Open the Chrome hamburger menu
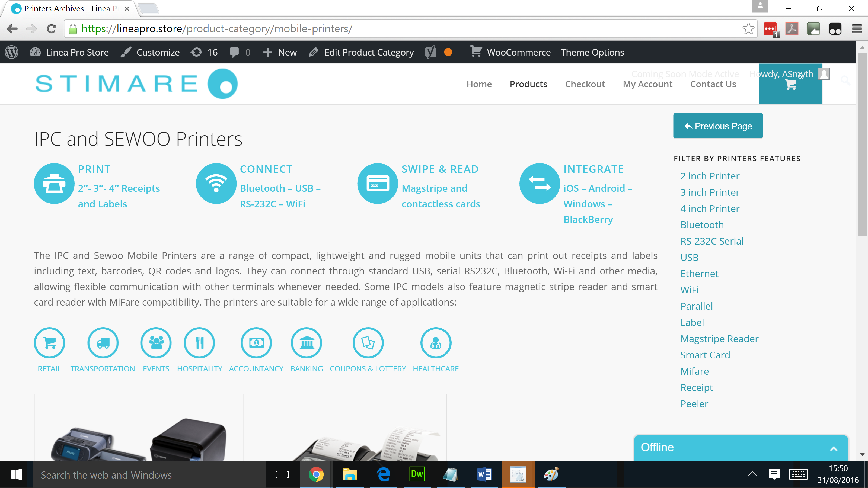Image resolution: width=868 pixels, height=488 pixels. pyautogui.click(x=857, y=29)
